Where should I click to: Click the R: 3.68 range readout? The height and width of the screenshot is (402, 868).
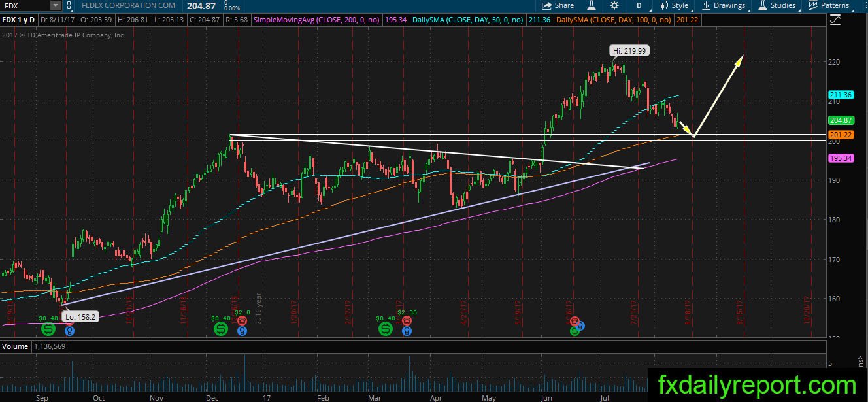(238, 20)
